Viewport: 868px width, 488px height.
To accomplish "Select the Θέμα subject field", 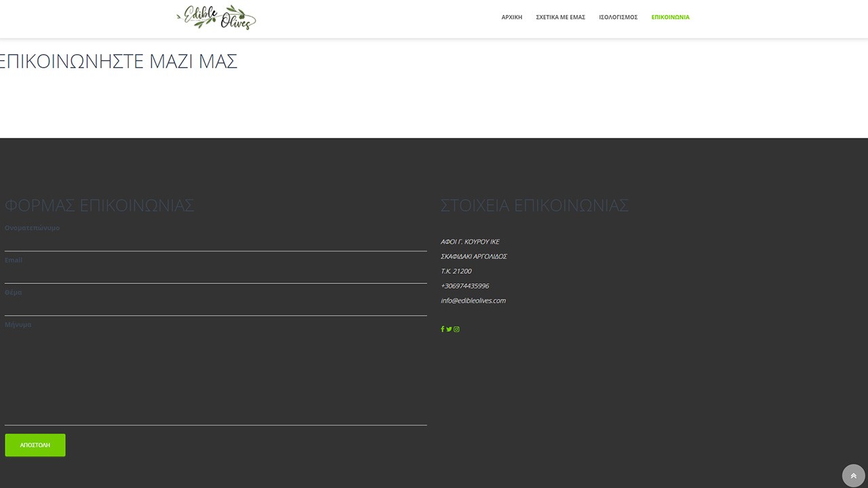I will tap(216, 307).
